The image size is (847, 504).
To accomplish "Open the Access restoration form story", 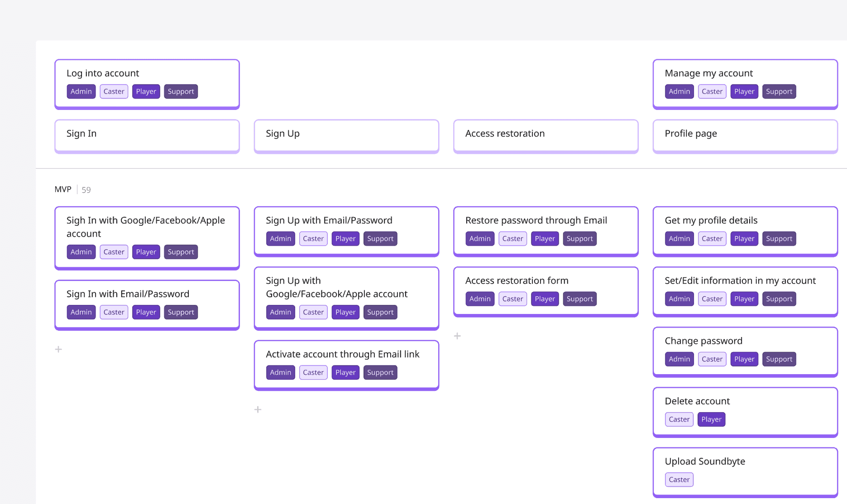I will tap(546, 291).
